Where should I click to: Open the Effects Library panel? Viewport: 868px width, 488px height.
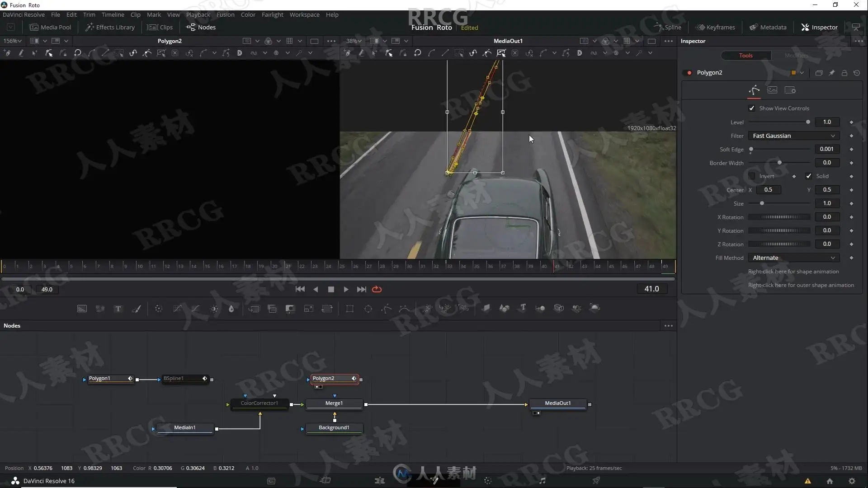[110, 27]
